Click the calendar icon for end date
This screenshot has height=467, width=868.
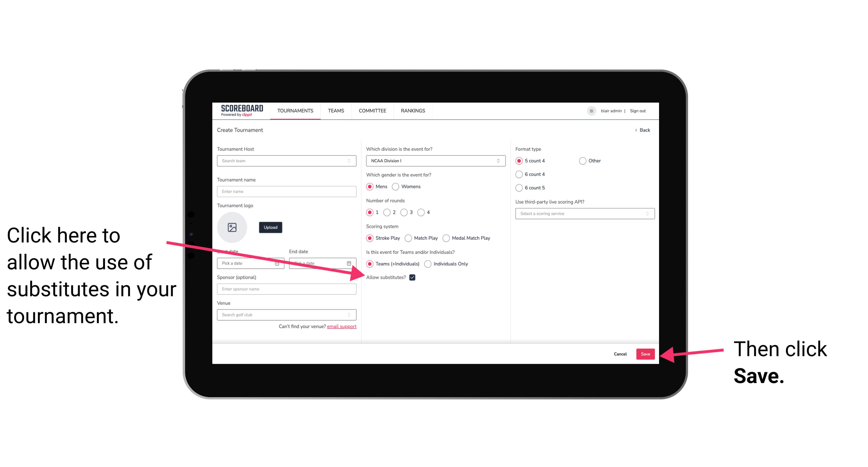[x=350, y=263]
